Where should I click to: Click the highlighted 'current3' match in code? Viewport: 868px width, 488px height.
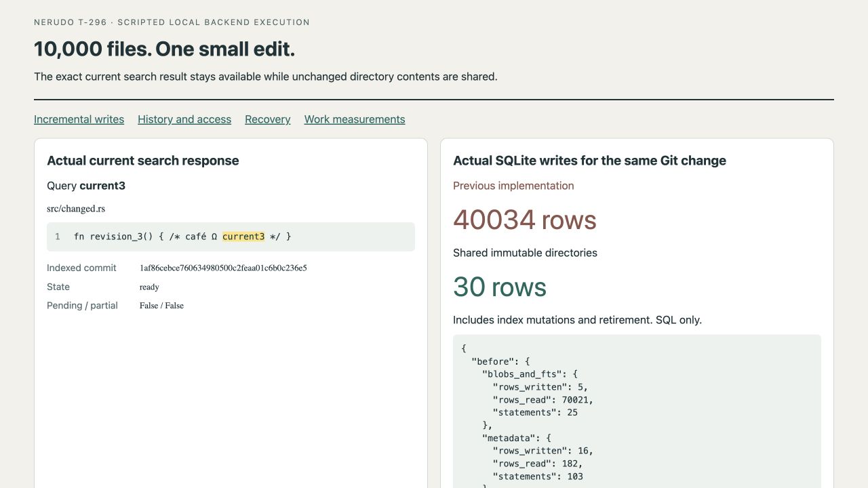243,237
